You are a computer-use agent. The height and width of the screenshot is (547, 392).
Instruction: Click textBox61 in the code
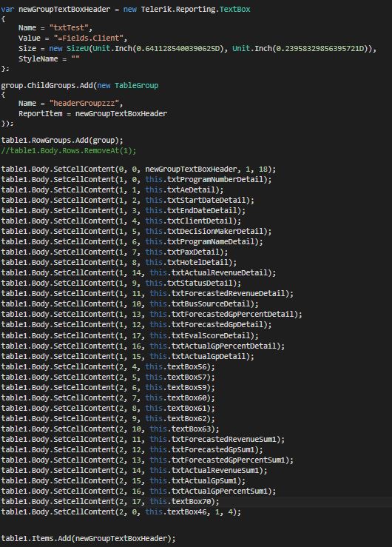187,408
